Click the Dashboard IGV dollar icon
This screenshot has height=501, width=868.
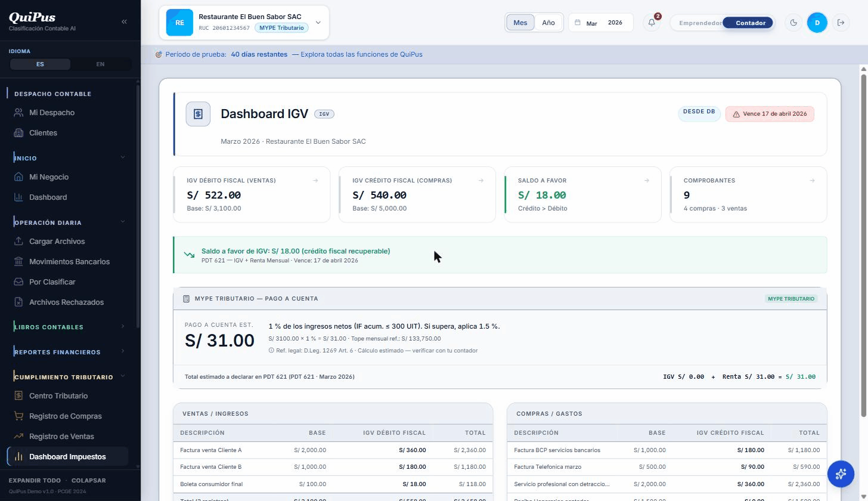pyautogui.click(x=198, y=114)
